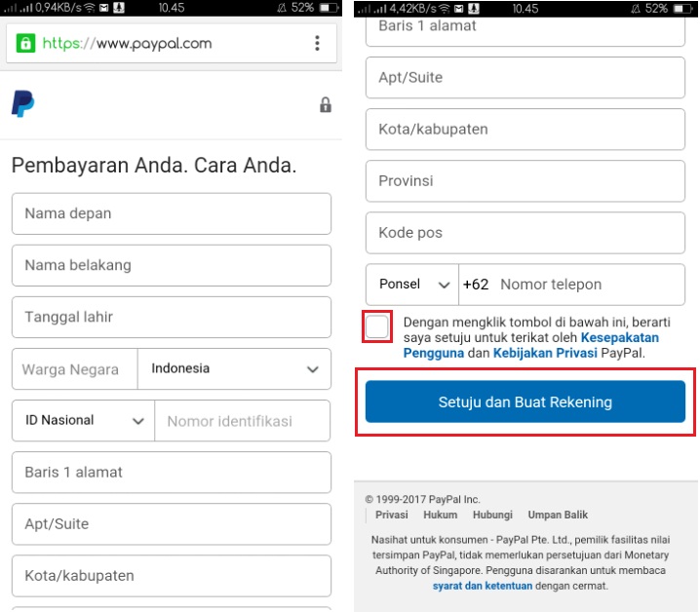The height and width of the screenshot is (612, 700).
Task: Focus the Nomor identifikasi field
Action: tap(243, 420)
